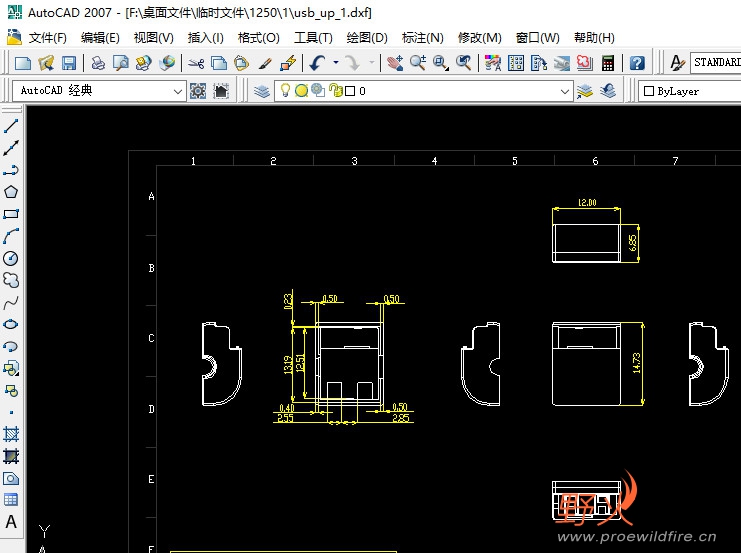Select the Rectangle tool
The image size is (741, 553).
click(x=11, y=214)
